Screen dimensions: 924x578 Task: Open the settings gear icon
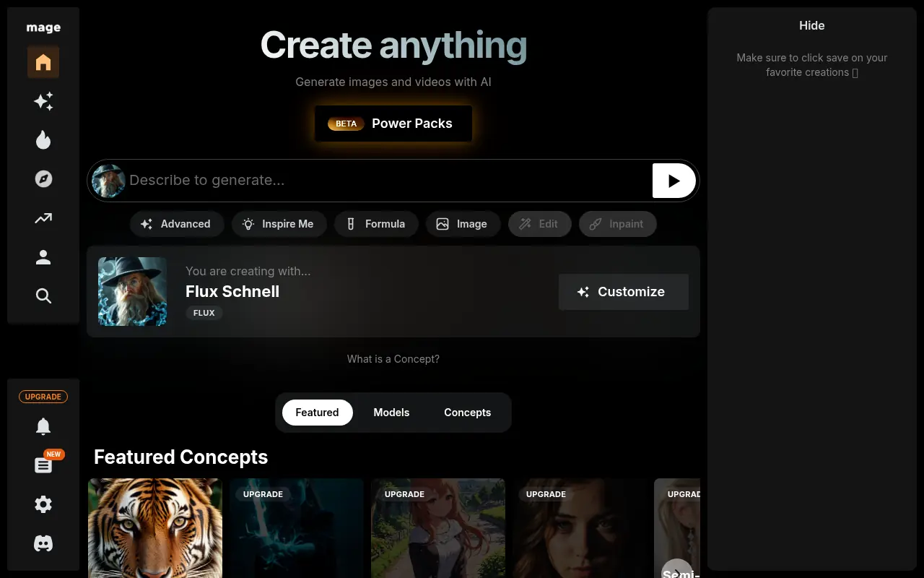point(43,504)
